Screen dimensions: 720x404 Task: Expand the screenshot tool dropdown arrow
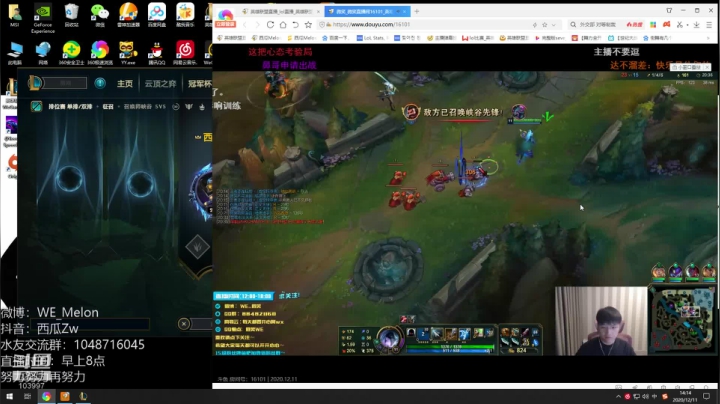point(687,25)
